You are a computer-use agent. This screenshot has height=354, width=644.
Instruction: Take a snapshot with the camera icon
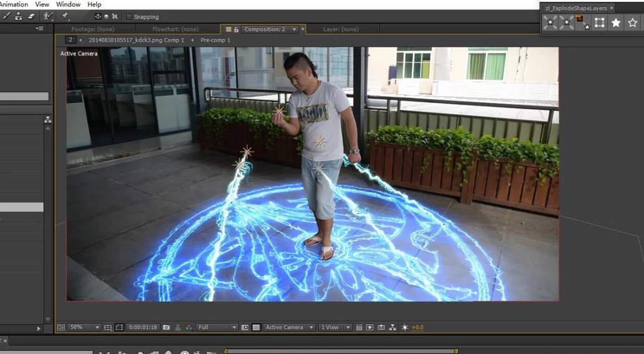[166, 327]
